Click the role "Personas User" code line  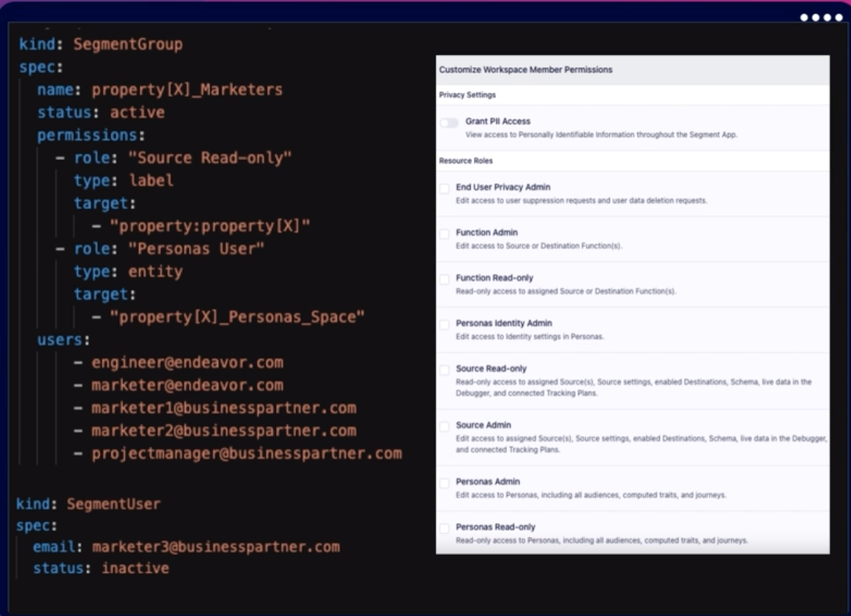click(160, 249)
